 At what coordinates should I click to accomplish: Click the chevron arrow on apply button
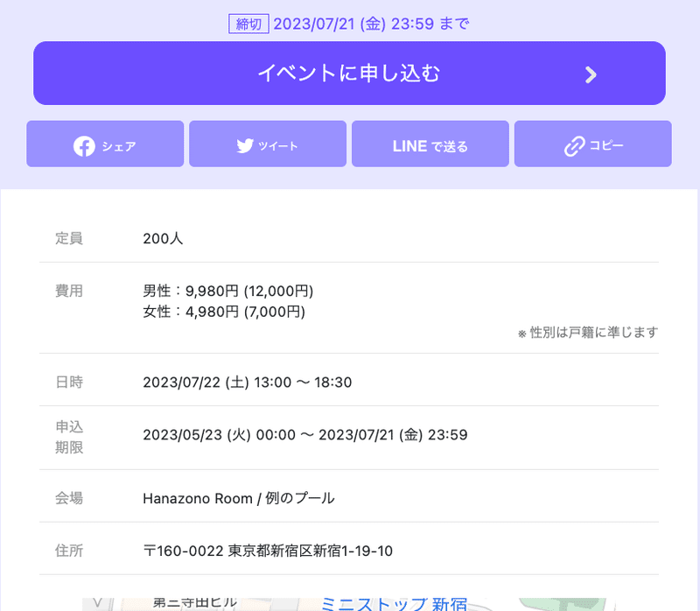(x=591, y=74)
